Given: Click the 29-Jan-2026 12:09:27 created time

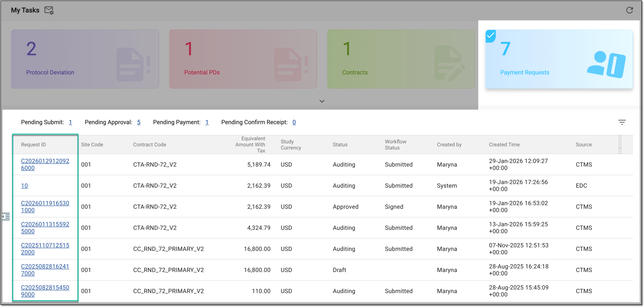Looking at the screenshot, I should 518,164.
